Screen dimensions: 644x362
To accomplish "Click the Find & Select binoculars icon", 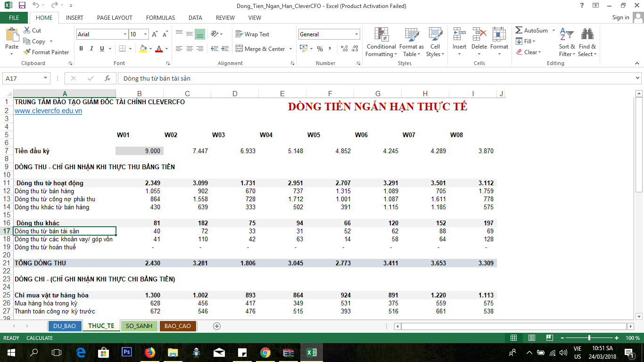I will tap(587, 35).
